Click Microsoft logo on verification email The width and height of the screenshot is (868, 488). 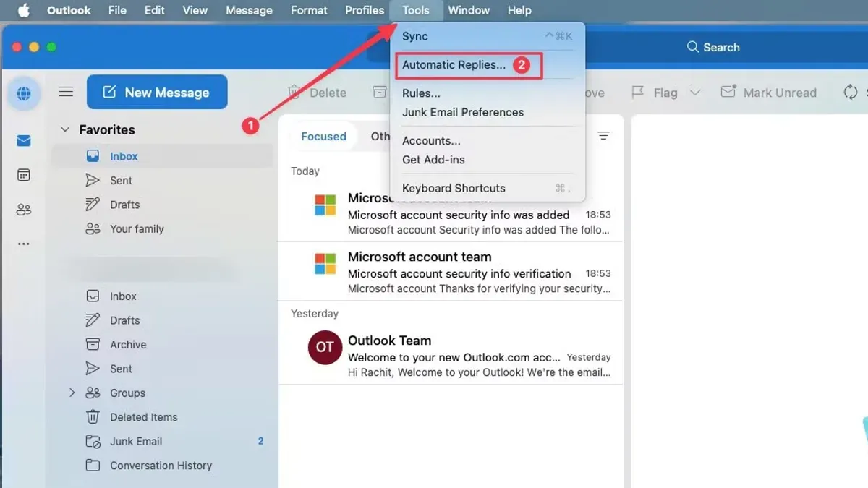[x=325, y=264]
